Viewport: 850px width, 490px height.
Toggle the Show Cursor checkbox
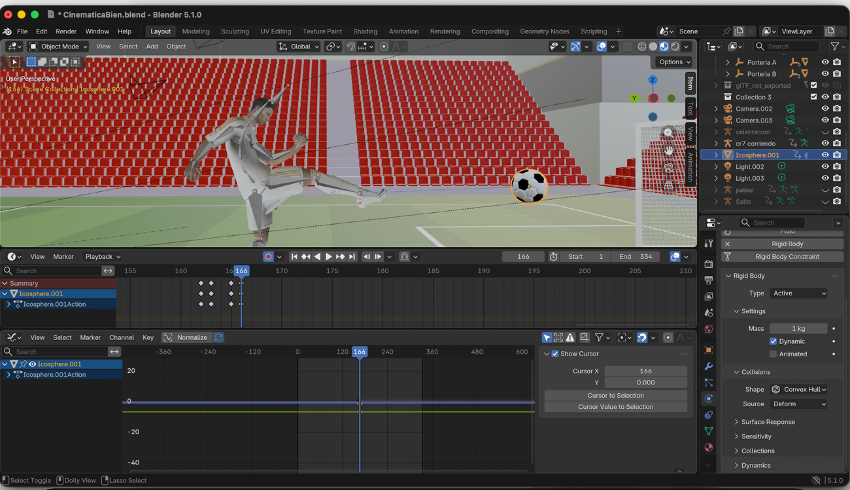coord(553,354)
